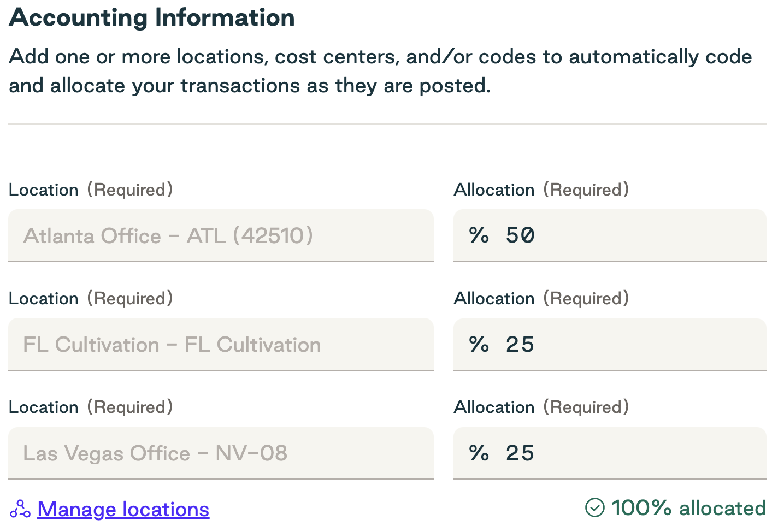Open the Manage locations link

tap(123, 509)
